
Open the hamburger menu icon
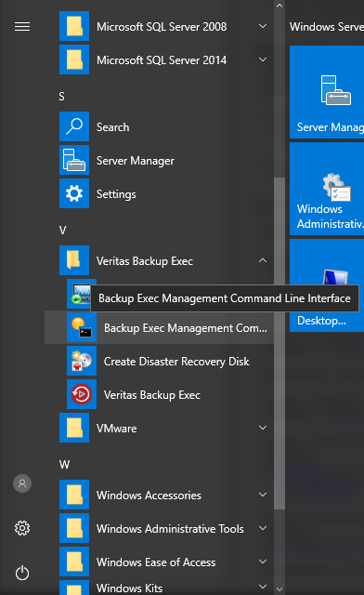coord(22,27)
